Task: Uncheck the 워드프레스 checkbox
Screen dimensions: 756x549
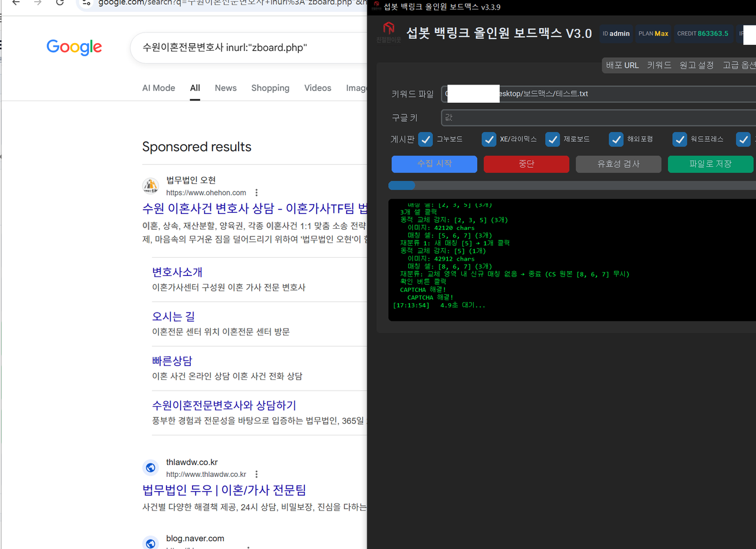Action: coord(680,139)
